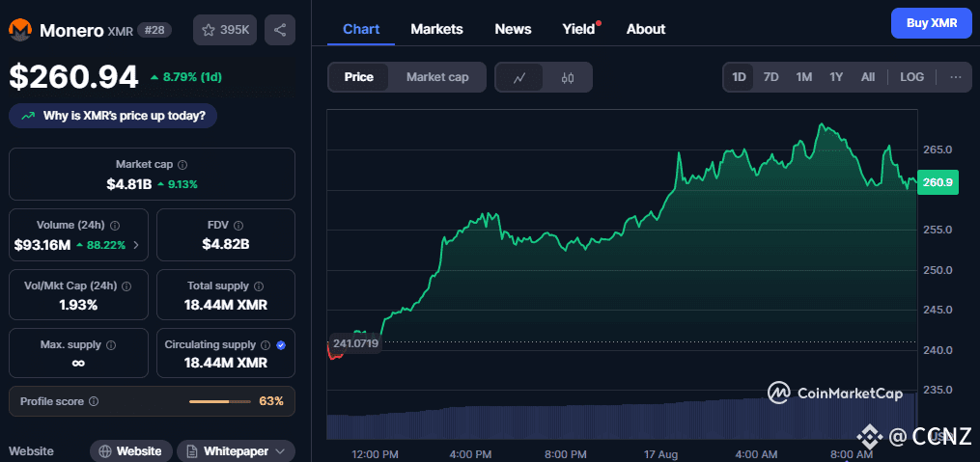The height and width of the screenshot is (462, 980).
Task: Click the Max. supply info icon
Action: click(111, 344)
